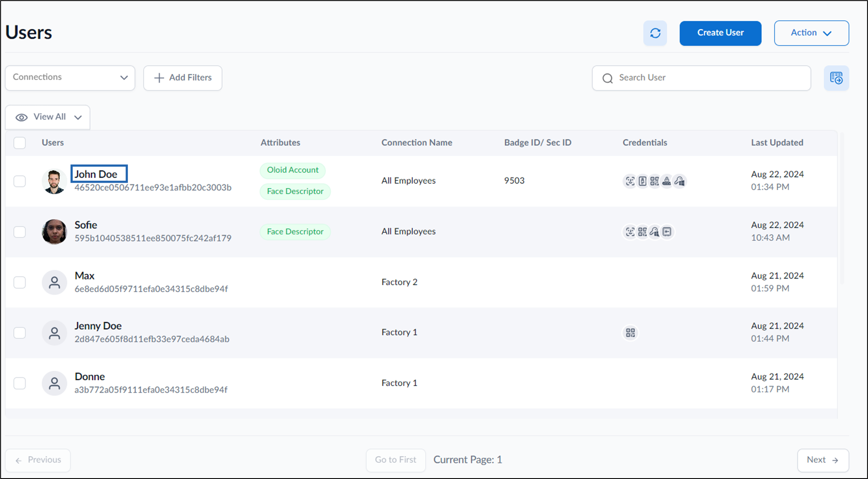Viewport: 868px width, 479px height.
Task: Select Max's row checkbox
Action: coord(19,283)
